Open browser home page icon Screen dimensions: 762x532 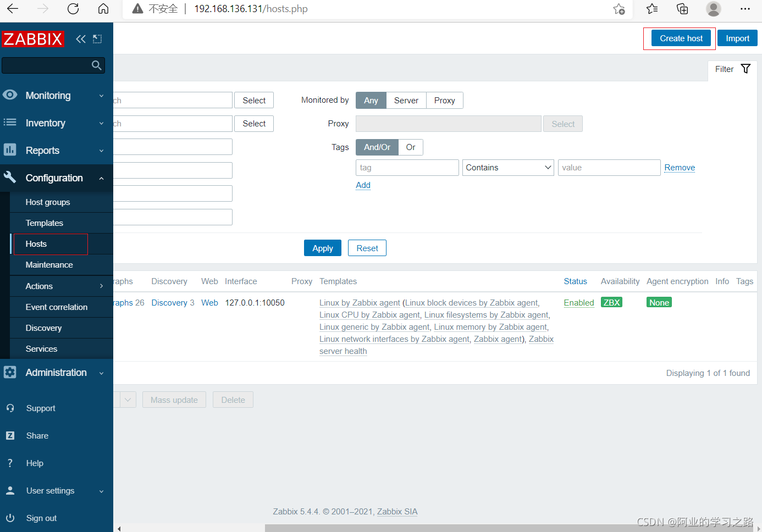point(103,9)
